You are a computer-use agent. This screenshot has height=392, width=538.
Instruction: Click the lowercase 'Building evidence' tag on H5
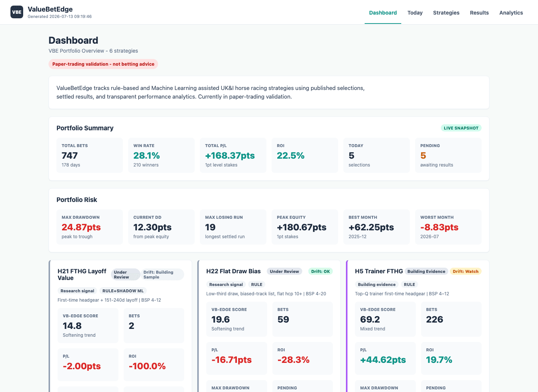tap(377, 284)
